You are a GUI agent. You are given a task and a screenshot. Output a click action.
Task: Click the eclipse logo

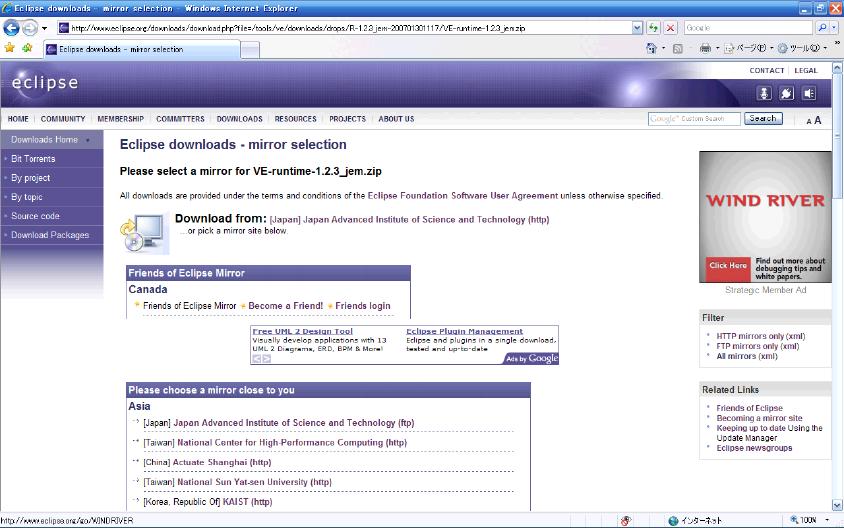click(45, 83)
